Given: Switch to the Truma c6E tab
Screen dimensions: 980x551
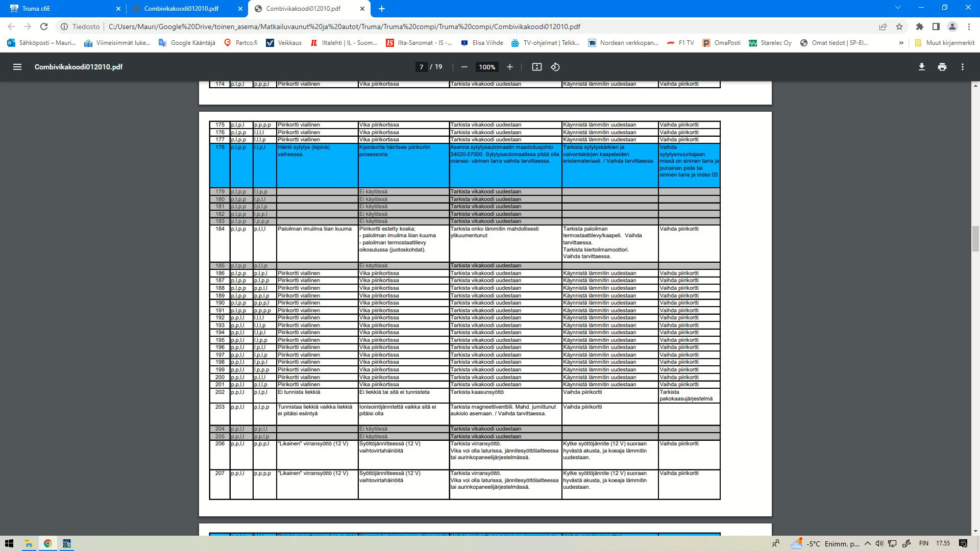Looking at the screenshot, I should (x=61, y=9).
